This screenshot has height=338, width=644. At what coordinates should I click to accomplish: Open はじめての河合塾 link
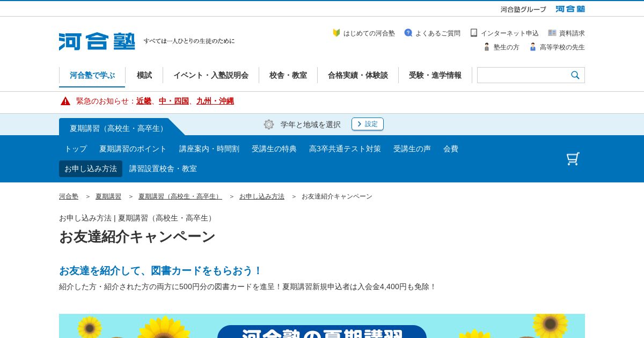(x=369, y=33)
